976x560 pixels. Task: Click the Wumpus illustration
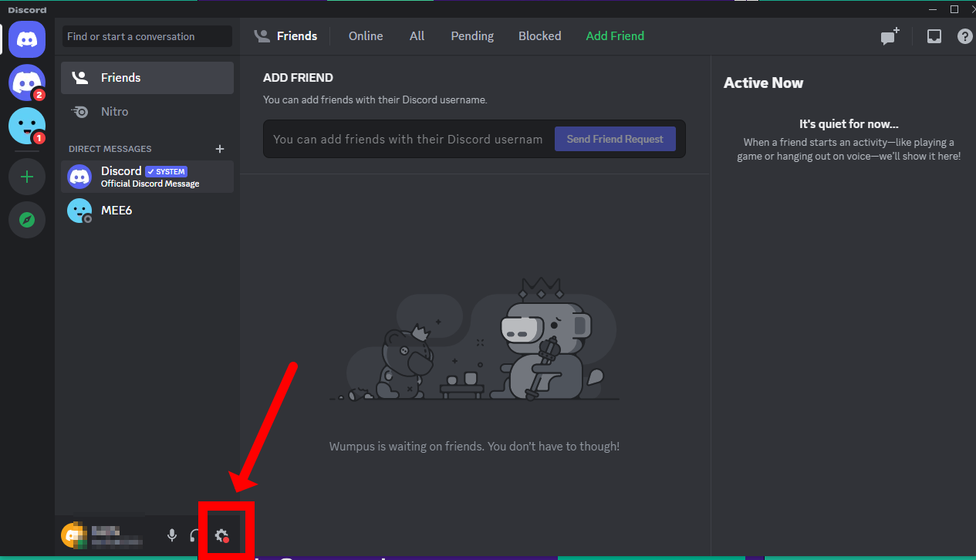(474, 339)
